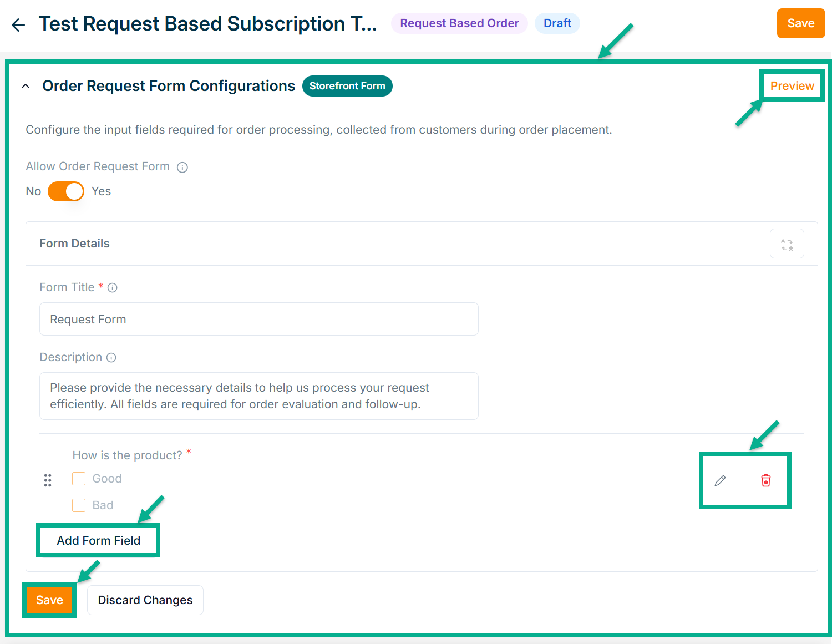This screenshot has height=644, width=832.
Task: Click the Storefront Form badge
Action: pos(347,86)
